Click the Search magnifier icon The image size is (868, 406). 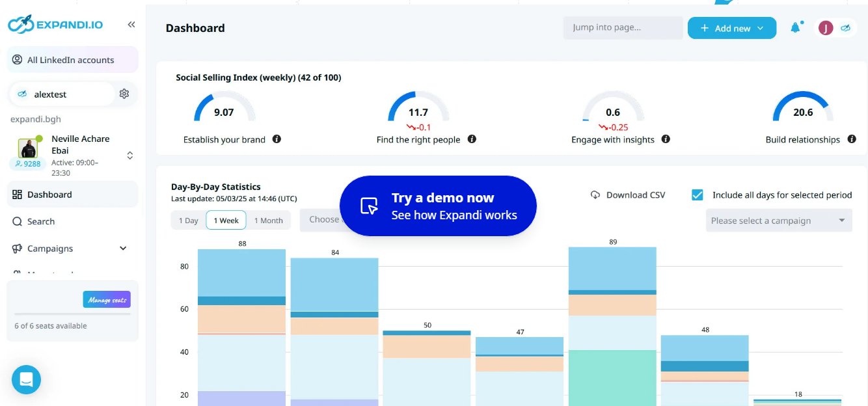[18, 222]
